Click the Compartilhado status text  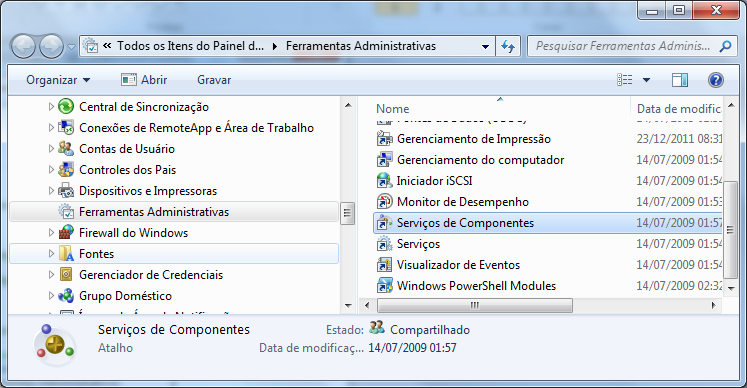(x=430, y=330)
